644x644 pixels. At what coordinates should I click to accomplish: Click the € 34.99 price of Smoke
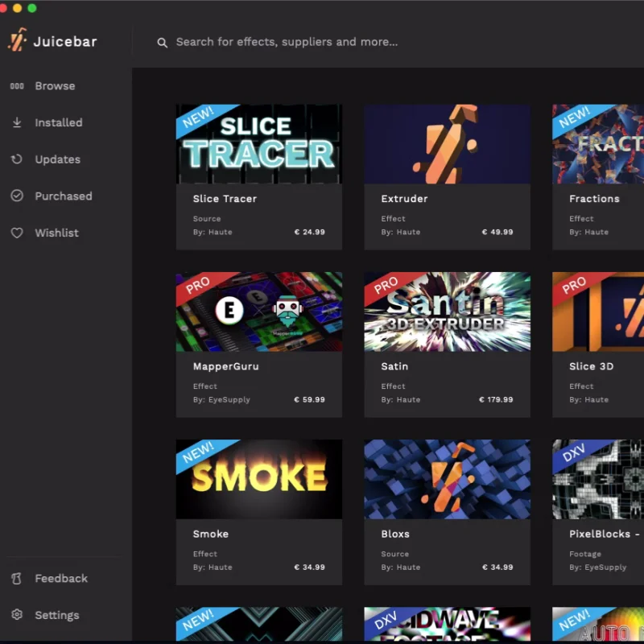(x=310, y=568)
